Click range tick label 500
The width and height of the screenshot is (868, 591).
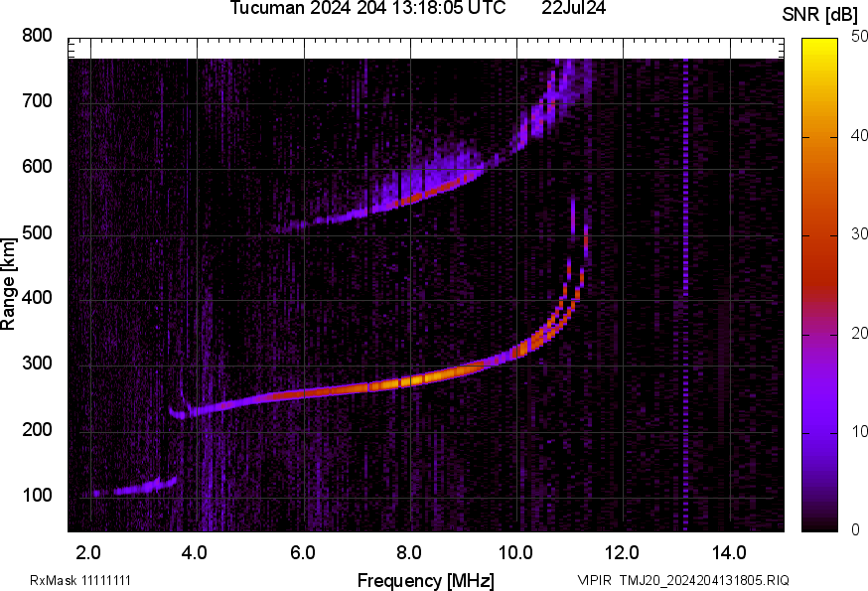pos(37,232)
